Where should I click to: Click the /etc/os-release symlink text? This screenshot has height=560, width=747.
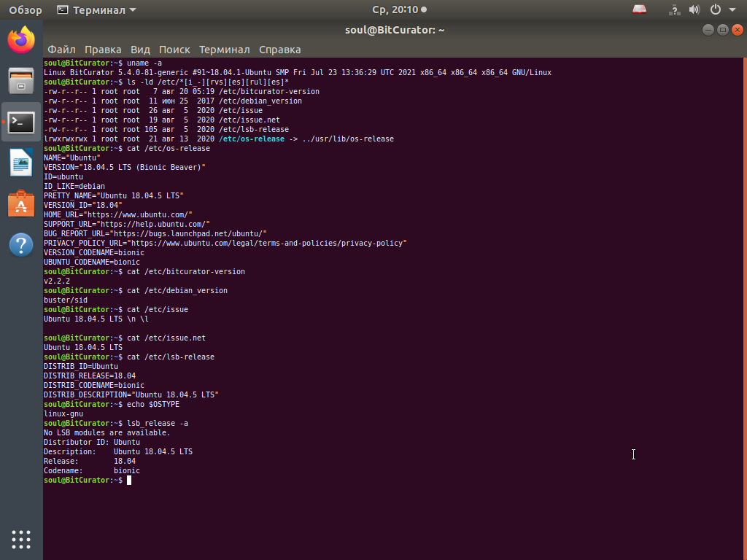point(252,139)
